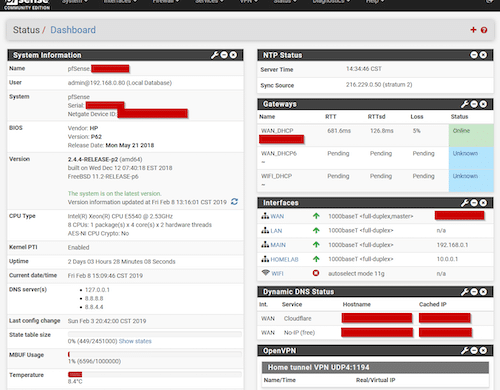
Task: Minimize the System Information widget
Action: point(224,55)
